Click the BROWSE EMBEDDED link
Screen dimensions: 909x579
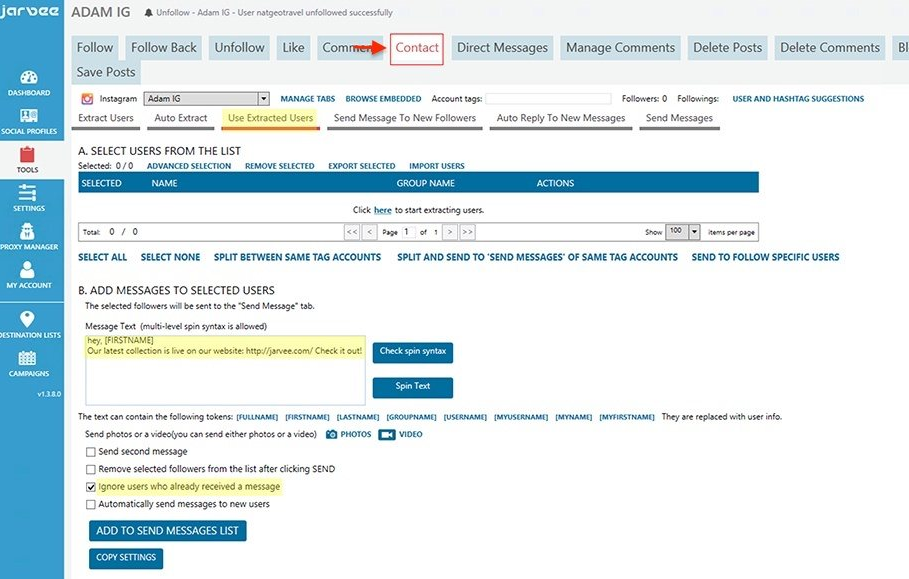[383, 99]
